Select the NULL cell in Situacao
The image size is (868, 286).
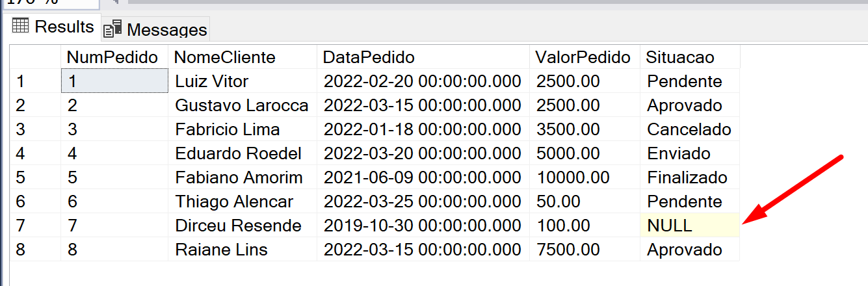690,226
